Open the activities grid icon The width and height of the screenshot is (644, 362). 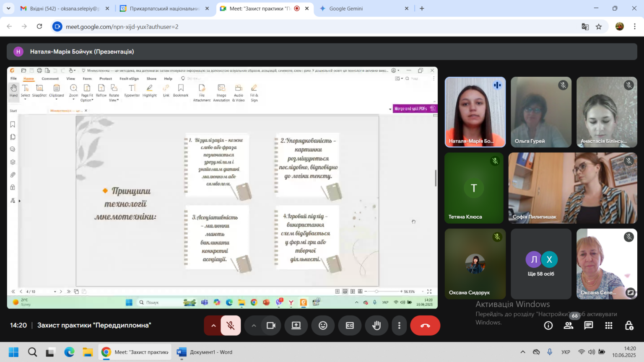(x=609, y=326)
